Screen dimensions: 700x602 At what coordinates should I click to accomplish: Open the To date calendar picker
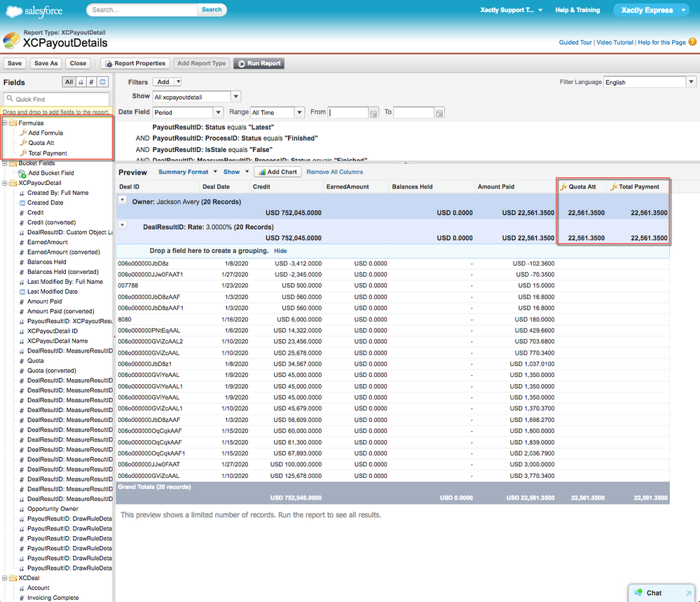pos(439,113)
